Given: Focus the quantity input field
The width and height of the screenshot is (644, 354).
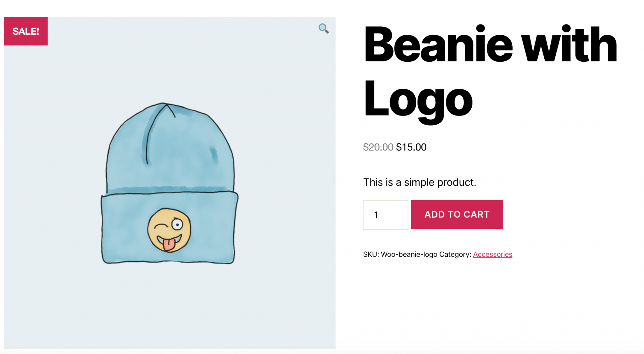Looking at the screenshot, I should [385, 215].
